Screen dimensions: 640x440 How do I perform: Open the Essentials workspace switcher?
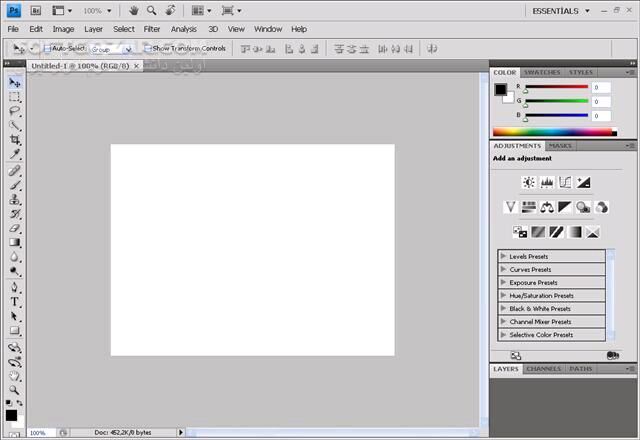pyautogui.click(x=561, y=10)
